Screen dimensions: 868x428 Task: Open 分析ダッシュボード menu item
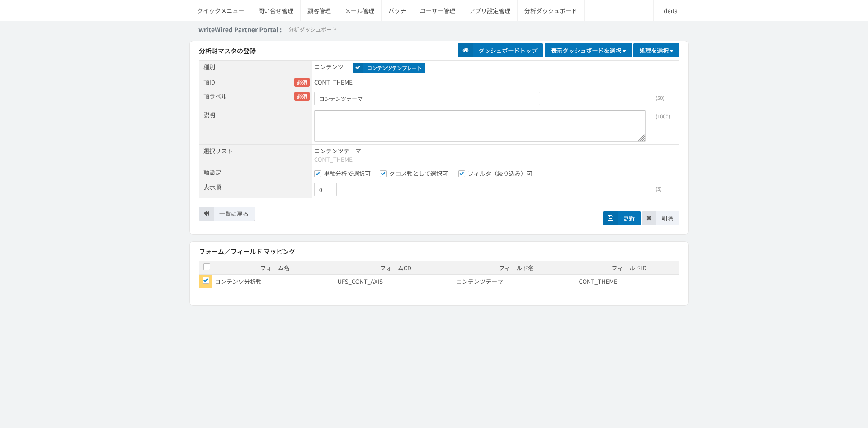point(551,11)
